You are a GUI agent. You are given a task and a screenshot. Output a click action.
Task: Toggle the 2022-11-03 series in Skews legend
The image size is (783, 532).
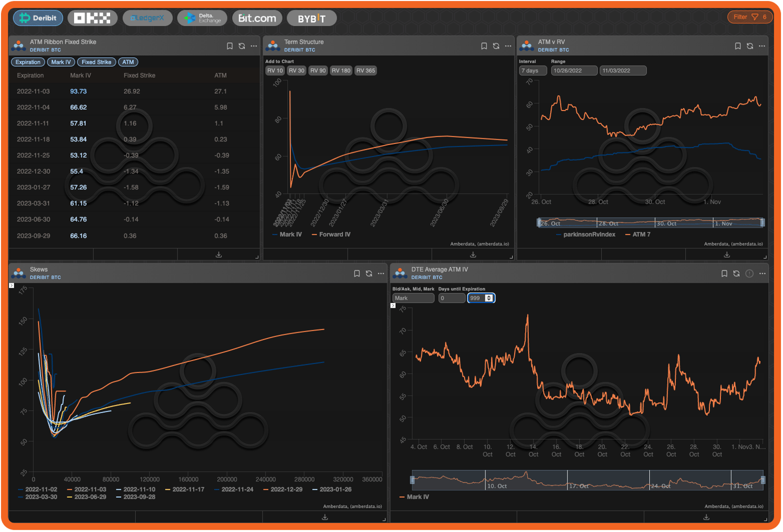click(x=90, y=489)
